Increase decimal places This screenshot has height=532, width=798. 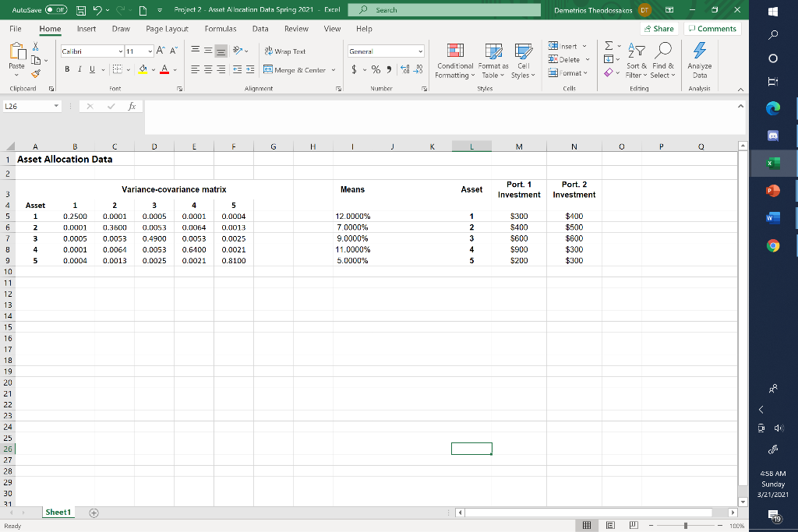click(405, 69)
